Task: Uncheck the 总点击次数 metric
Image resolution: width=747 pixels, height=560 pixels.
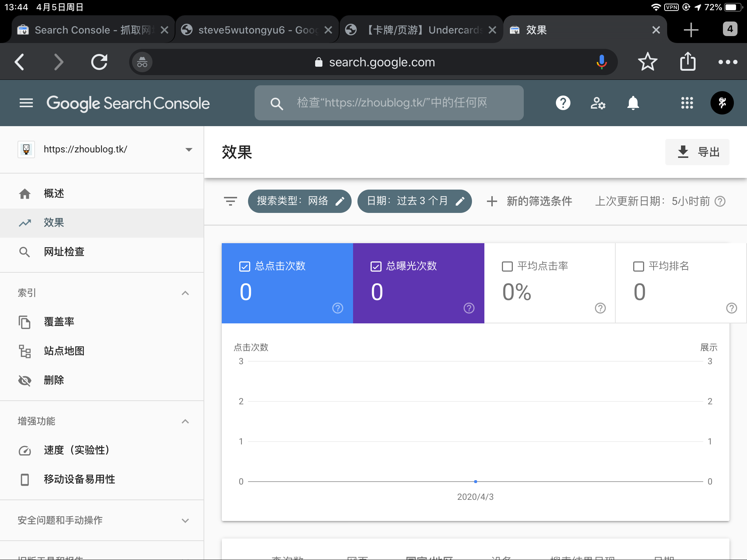Action: pos(244,267)
